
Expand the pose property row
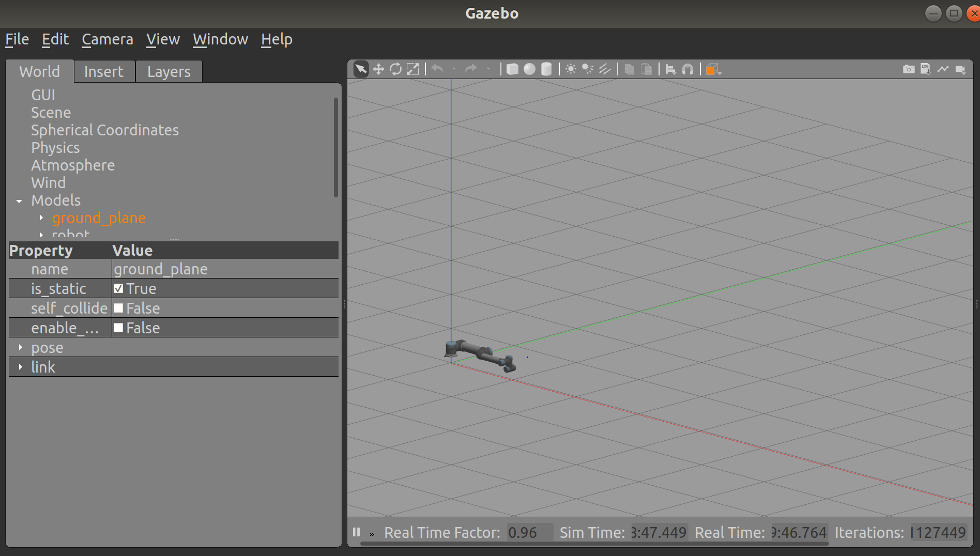tap(21, 347)
